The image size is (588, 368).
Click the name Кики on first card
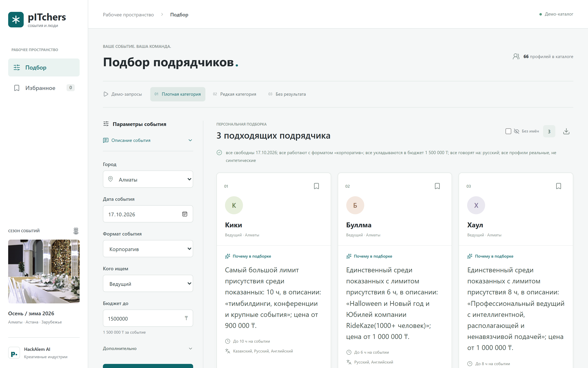pos(233,225)
